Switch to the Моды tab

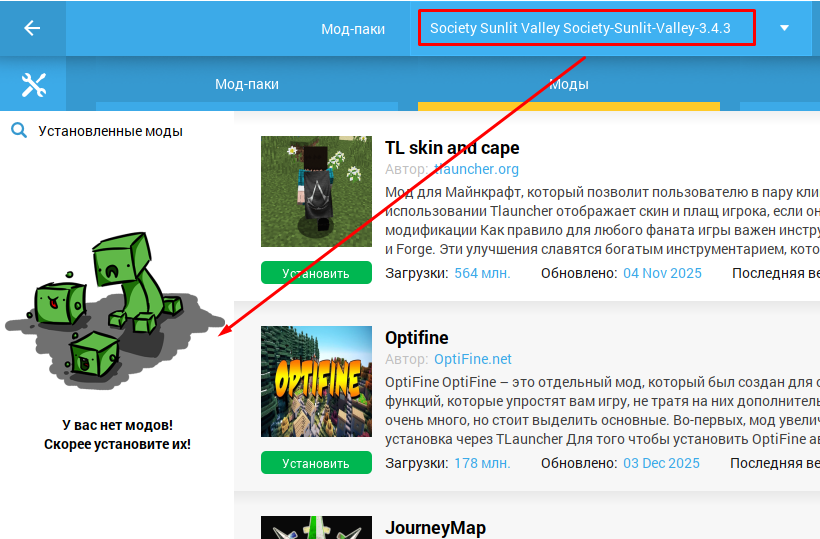(x=569, y=84)
